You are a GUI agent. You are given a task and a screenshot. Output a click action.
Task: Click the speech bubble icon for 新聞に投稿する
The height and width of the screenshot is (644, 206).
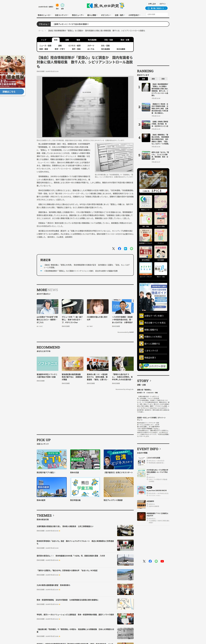(141, 330)
